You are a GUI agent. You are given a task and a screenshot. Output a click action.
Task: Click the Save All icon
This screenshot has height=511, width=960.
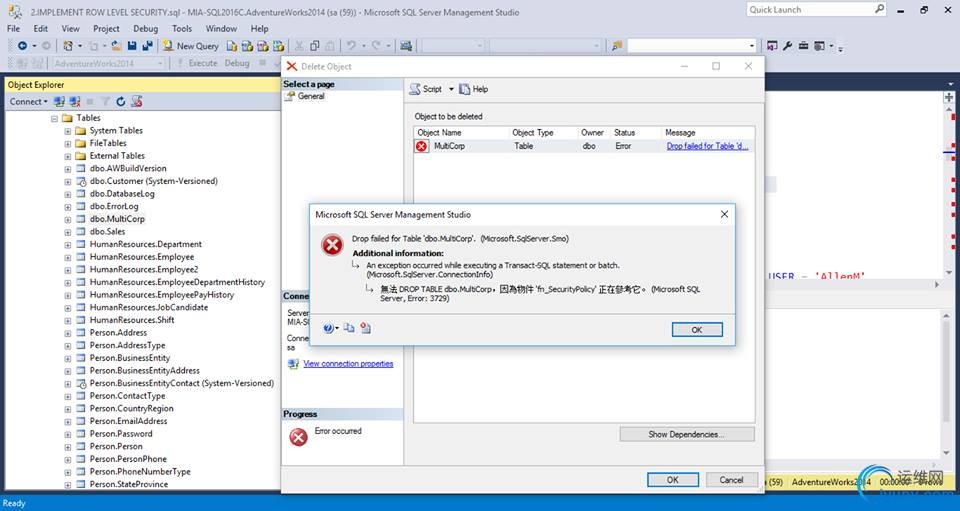pyautogui.click(x=148, y=46)
